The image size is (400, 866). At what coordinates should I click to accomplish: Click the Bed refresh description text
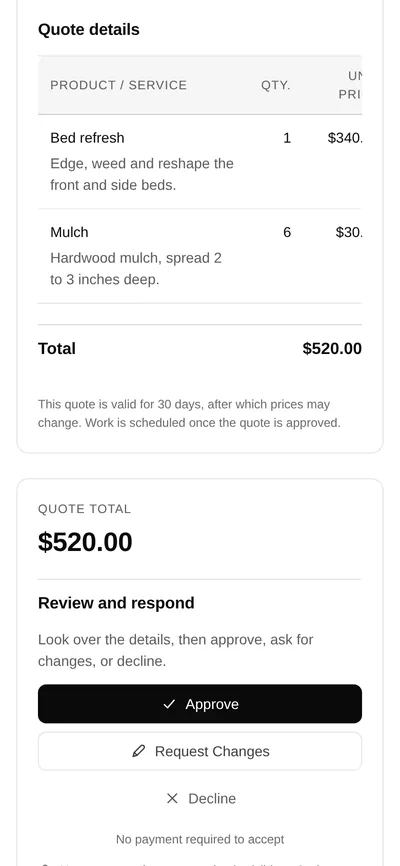[x=142, y=175]
